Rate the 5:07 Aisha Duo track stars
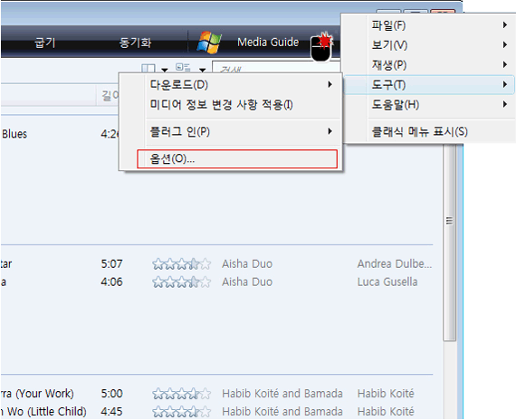The width and height of the screenshot is (516, 420). (x=181, y=264)
